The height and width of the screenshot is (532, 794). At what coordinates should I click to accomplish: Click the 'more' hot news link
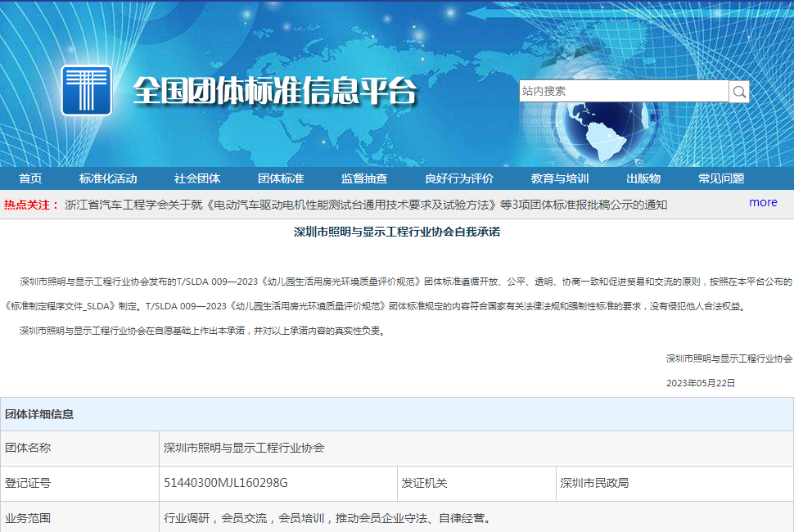tap(763, 202)
